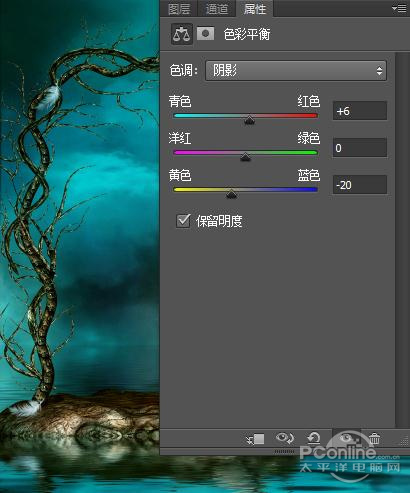Click the yellow-blue value field showing -20
The image size is (410, 493).
click(x=360, y=185)
